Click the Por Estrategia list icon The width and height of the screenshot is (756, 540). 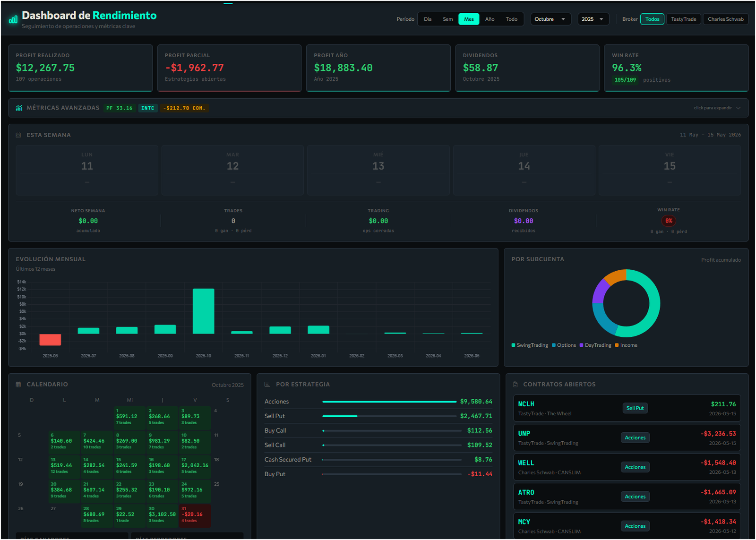[x=267, y=385]
